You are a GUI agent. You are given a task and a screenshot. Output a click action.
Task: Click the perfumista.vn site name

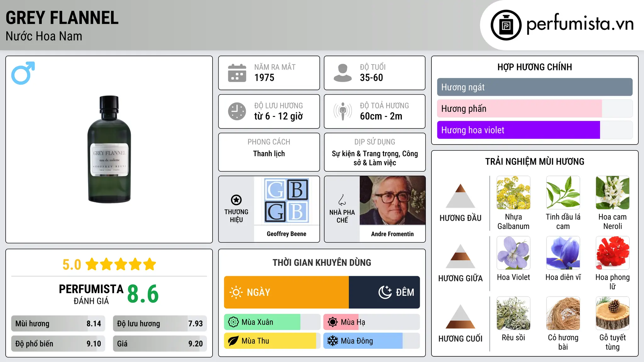click(x=580, y=24)
